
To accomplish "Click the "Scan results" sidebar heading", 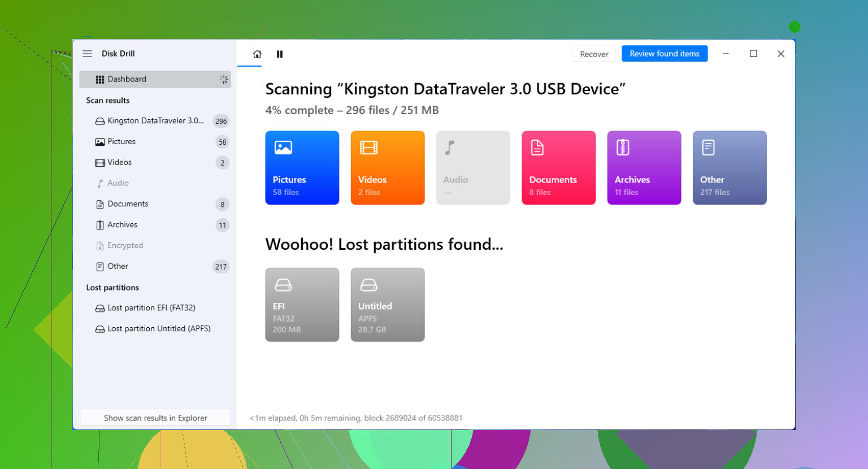I will click(108, 101).
